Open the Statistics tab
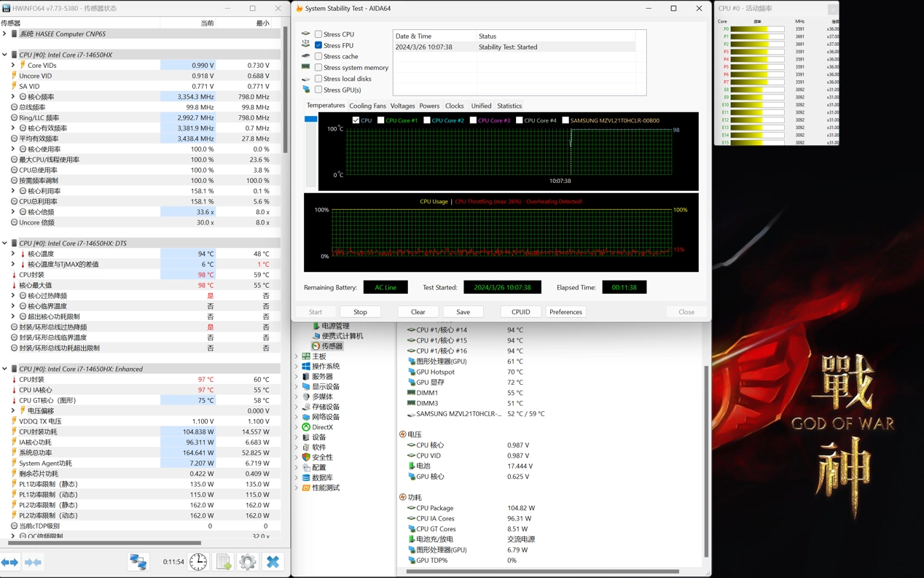This screenshot has height=578, width=924. coord(509,106)
